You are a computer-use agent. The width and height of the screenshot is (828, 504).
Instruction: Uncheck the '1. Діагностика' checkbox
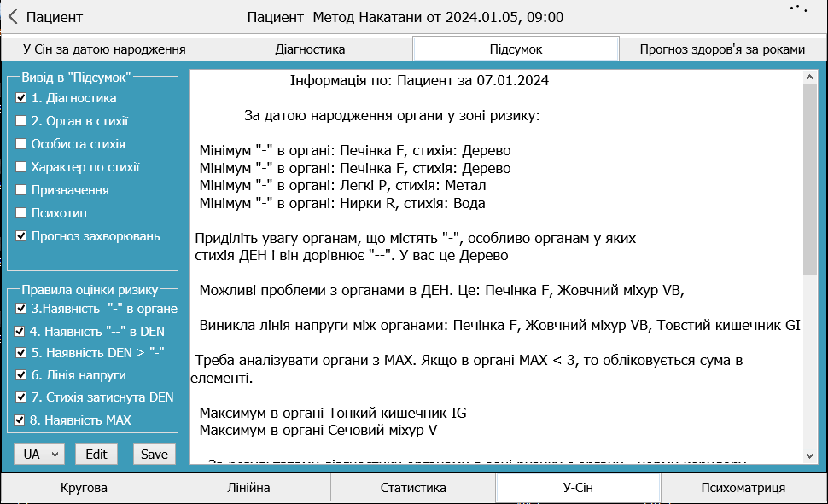21,98
